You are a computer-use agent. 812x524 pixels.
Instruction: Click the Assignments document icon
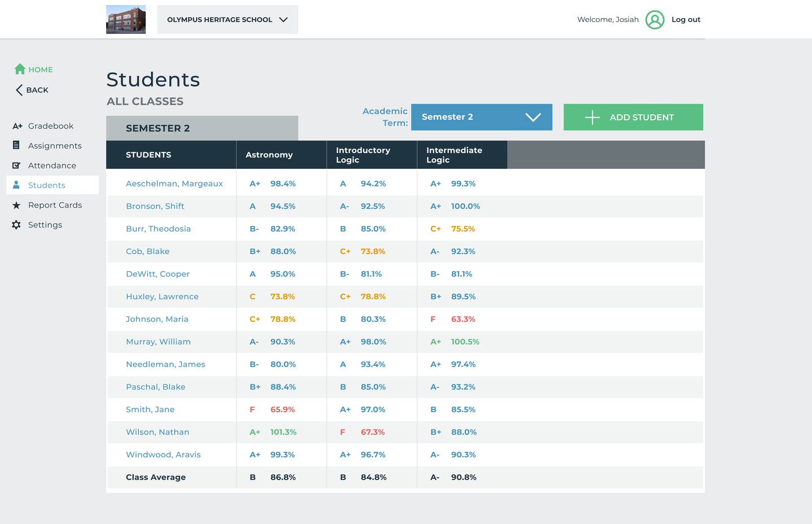(16, 145)
